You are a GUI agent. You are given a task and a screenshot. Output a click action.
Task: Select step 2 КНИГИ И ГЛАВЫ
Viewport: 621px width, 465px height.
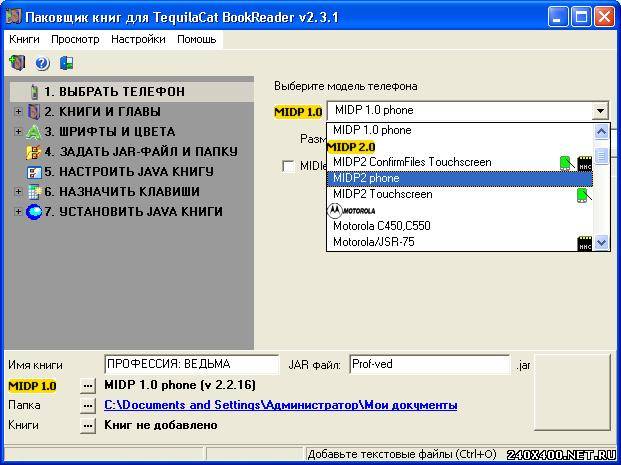[103, 111]
